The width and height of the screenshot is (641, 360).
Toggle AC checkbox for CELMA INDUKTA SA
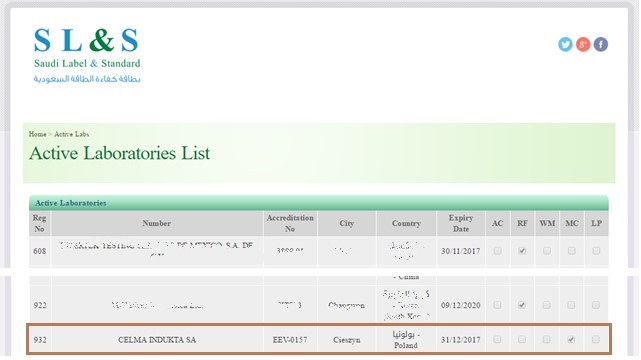click(x=497, y=339)
